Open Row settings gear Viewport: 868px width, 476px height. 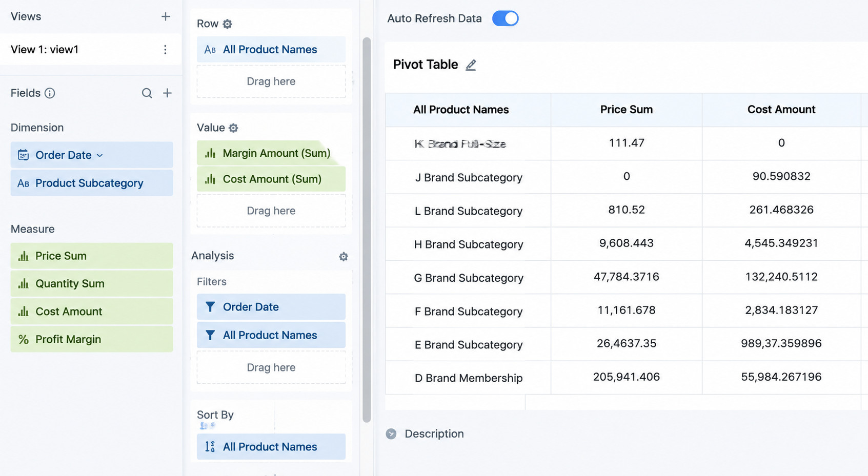click(x=228, y=24)
